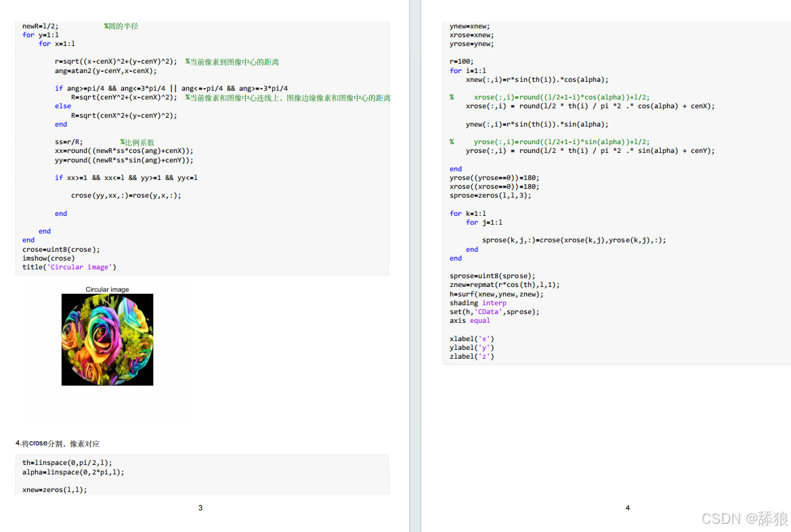
Task: Click the line 'imshow(crose)'
Action: pos(49,258)
